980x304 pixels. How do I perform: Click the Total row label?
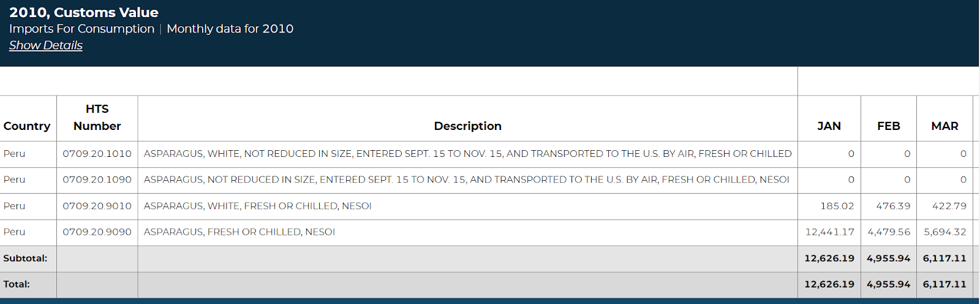17,284
